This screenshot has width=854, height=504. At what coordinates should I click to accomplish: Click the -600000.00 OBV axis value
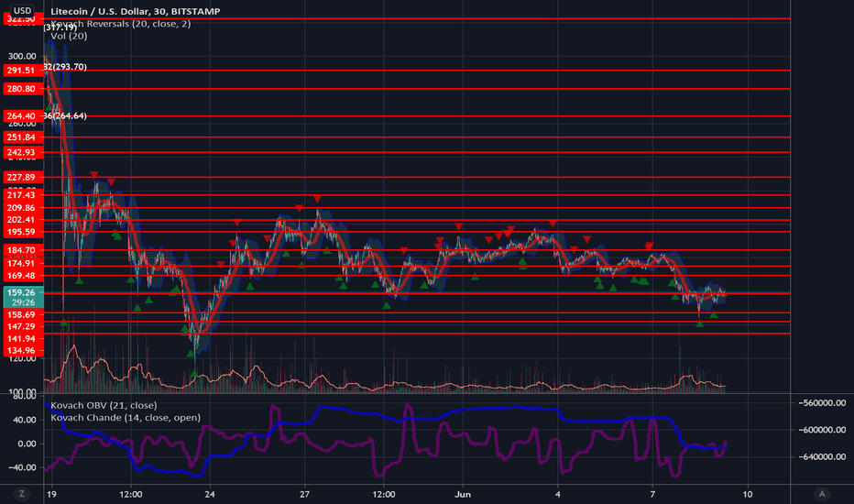click(822, 430)
